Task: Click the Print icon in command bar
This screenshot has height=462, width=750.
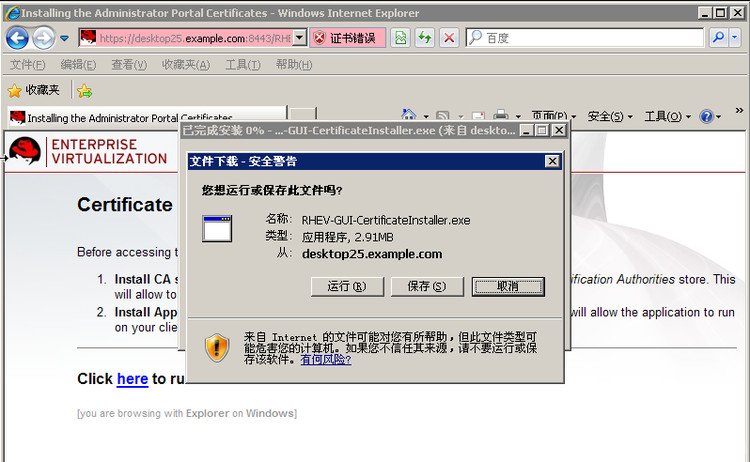Action: pos(501,115)
